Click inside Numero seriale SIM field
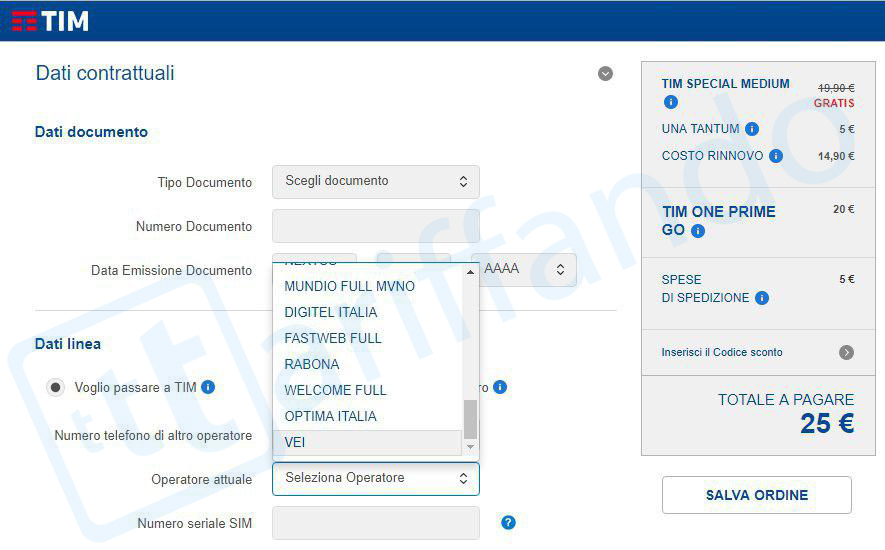Viewport: 885px width, 550px height. point(376,523)
